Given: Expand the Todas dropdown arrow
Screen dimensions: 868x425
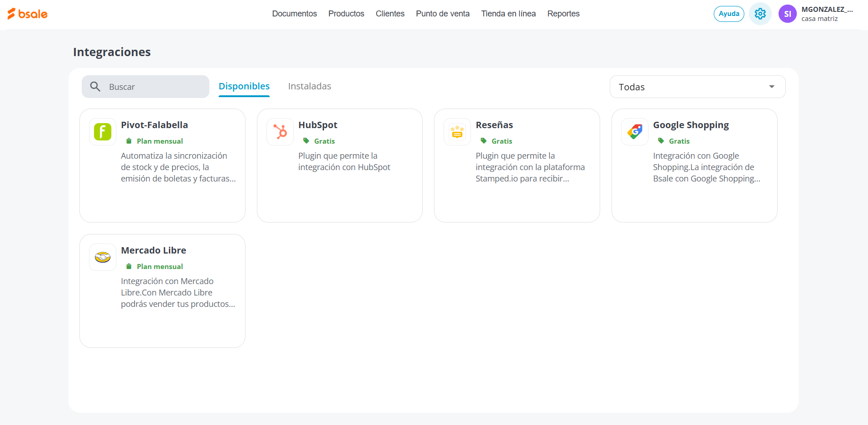Looking at the screenshot, I should click(x=772, y=87).
